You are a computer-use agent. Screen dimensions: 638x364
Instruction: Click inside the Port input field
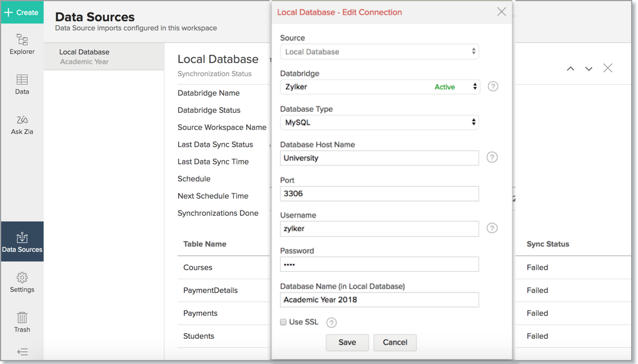379,193
